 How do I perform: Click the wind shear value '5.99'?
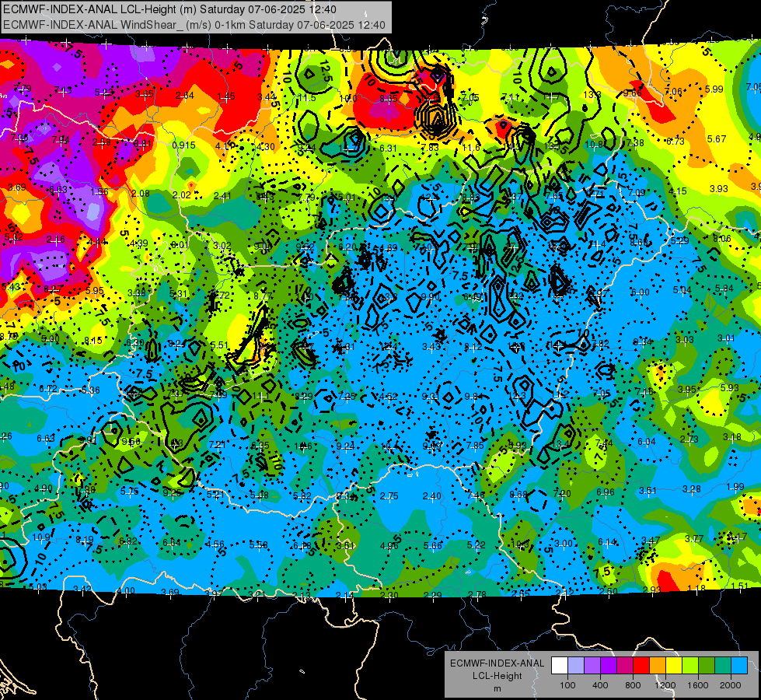[714, 89]
